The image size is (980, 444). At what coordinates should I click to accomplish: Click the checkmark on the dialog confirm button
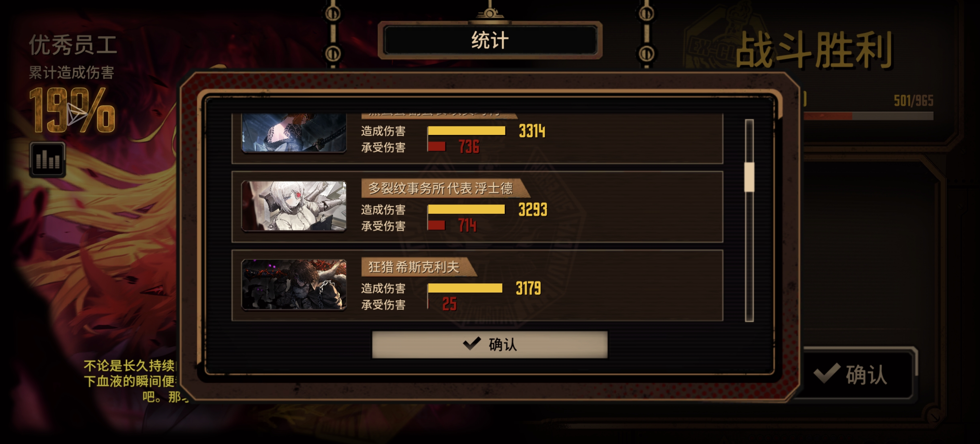pyautogui.click(x=472, y=344)
